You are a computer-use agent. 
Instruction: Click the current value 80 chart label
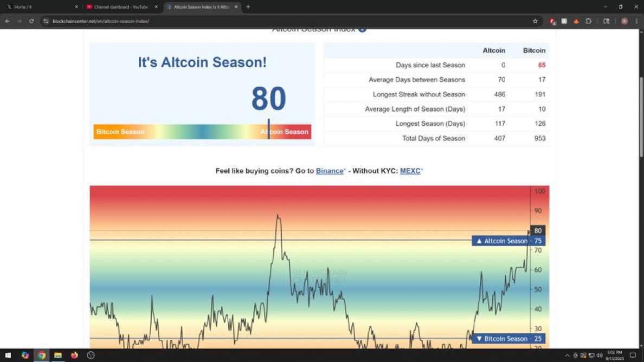click(538, 230)
